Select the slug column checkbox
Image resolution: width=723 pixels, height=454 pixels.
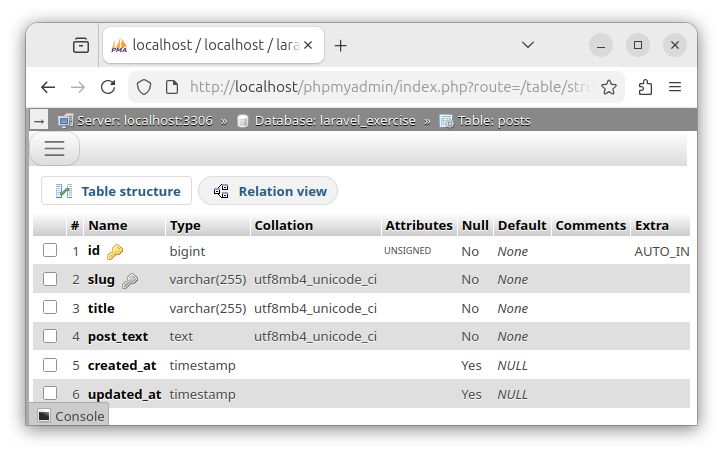click(x=50, y=279)
